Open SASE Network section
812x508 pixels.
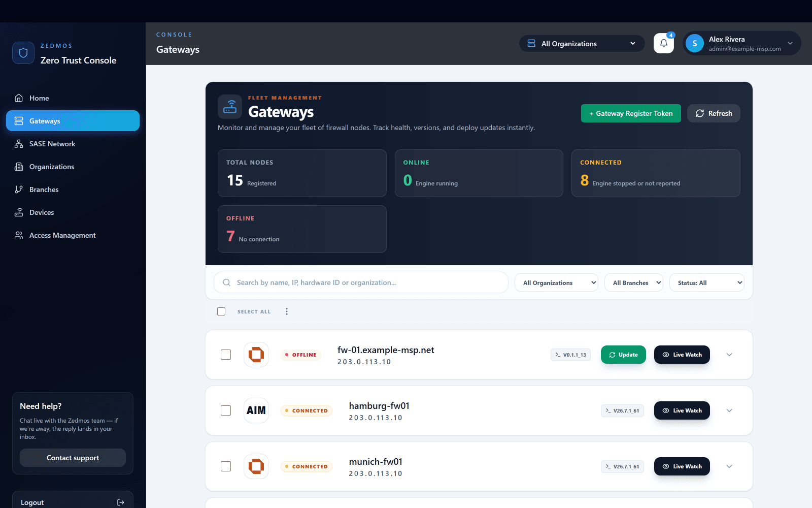click(73, 144)
